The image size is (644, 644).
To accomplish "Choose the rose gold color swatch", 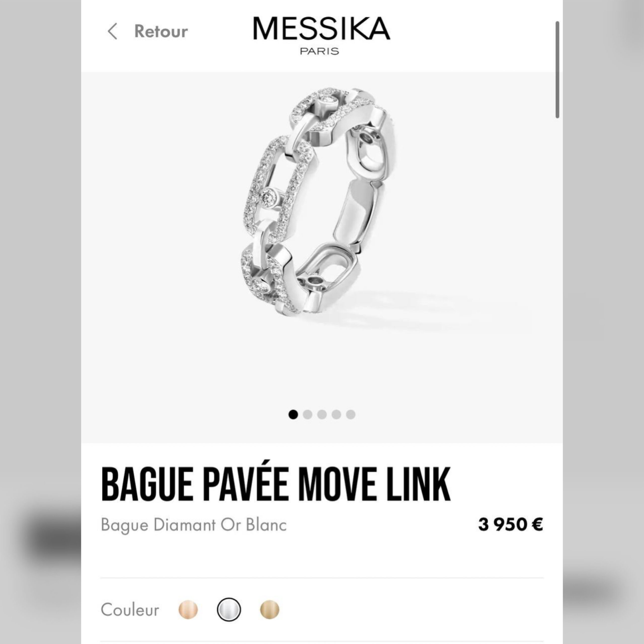I will [x=188, y=610].
